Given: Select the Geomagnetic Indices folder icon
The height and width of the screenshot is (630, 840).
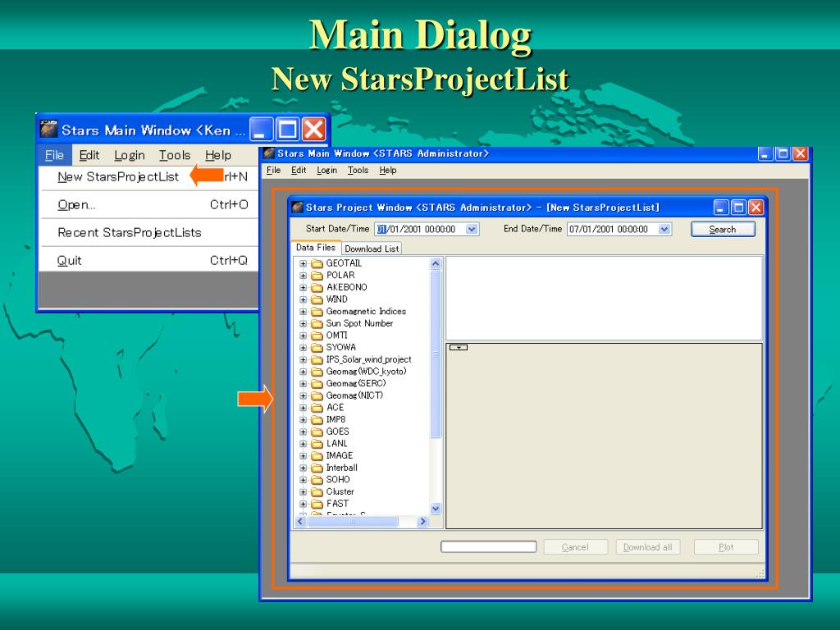Looking at the screenshot, I should point(317,311).
